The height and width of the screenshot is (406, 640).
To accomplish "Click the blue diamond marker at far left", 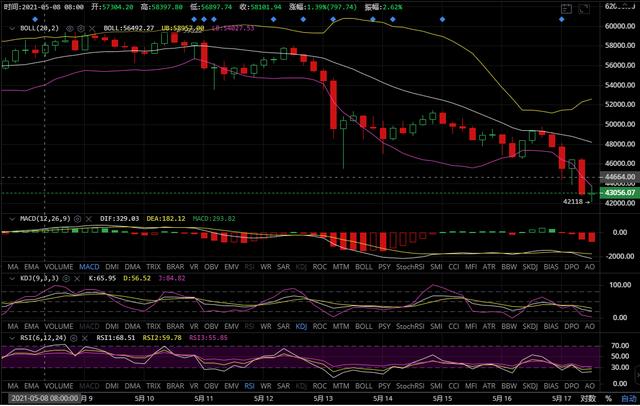I will click(x=35, y=19).
